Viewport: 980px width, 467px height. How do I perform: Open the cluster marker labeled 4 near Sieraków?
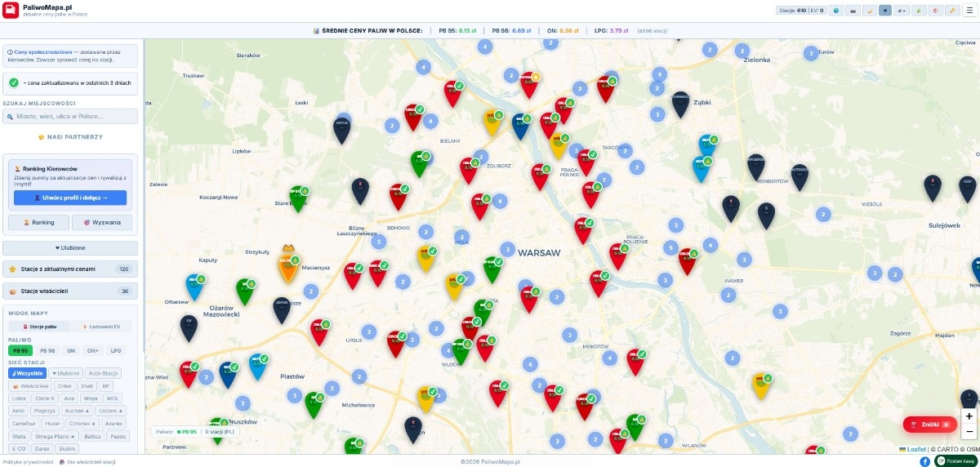tap(422, 68)
